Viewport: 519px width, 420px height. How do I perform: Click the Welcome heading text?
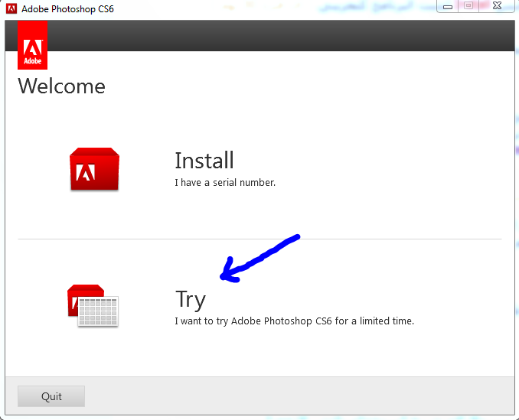tap(61, 86)
